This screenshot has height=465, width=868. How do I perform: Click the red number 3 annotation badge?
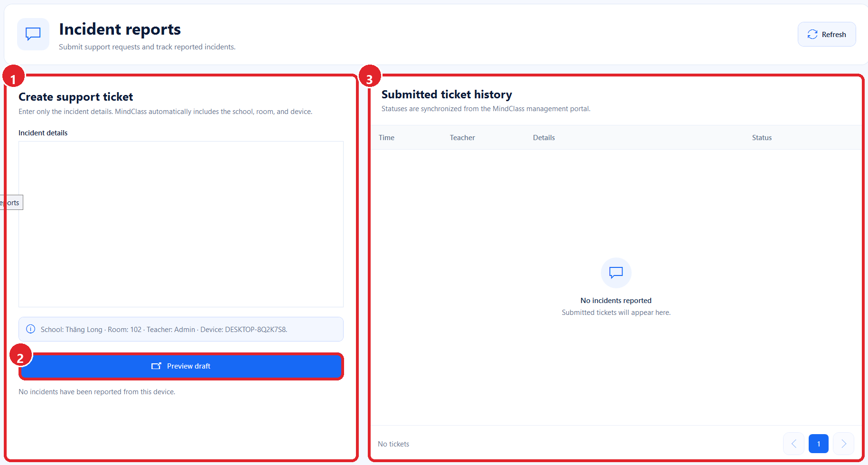click(370, 76)
